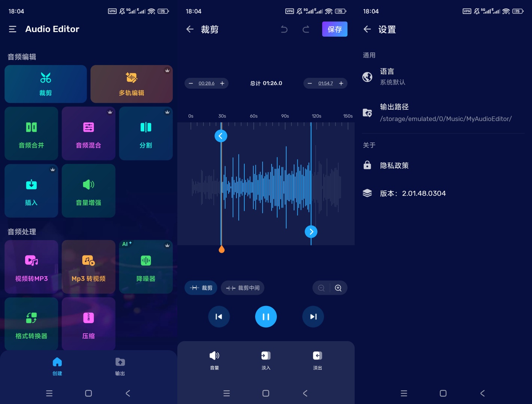The image size is (532, 404).
Task: Pause playback with the pause button
Action: 266,316
